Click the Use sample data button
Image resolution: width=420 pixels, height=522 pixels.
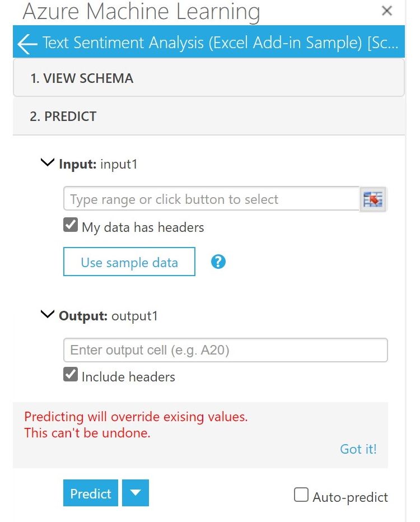pos(129,262)
